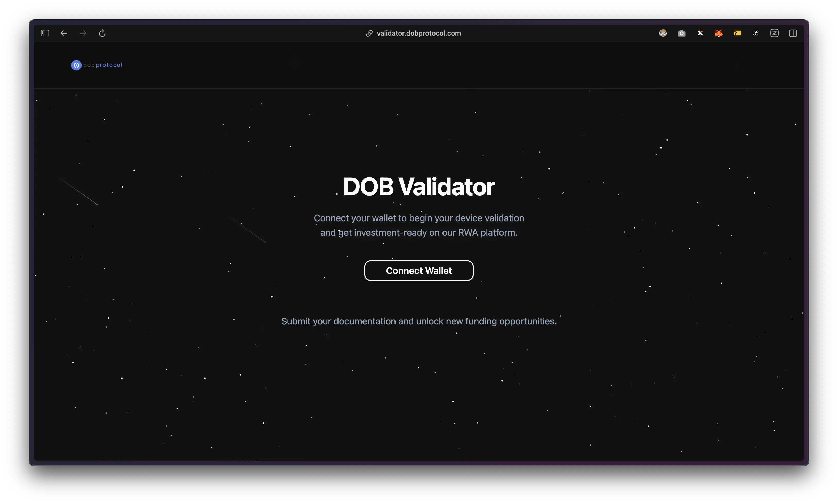Viewport: 838px width, 504px height.
Task: Toggle the split view icon
Action: [x=793, y=33]
